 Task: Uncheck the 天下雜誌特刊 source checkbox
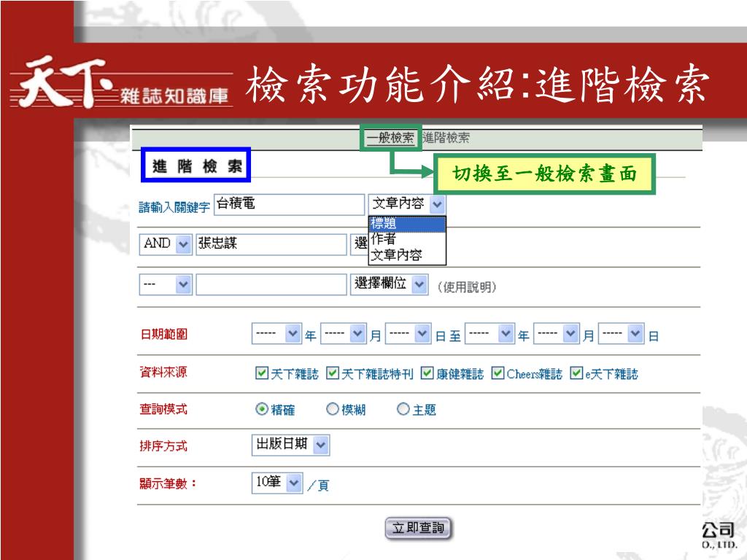(x=332, y=373)
